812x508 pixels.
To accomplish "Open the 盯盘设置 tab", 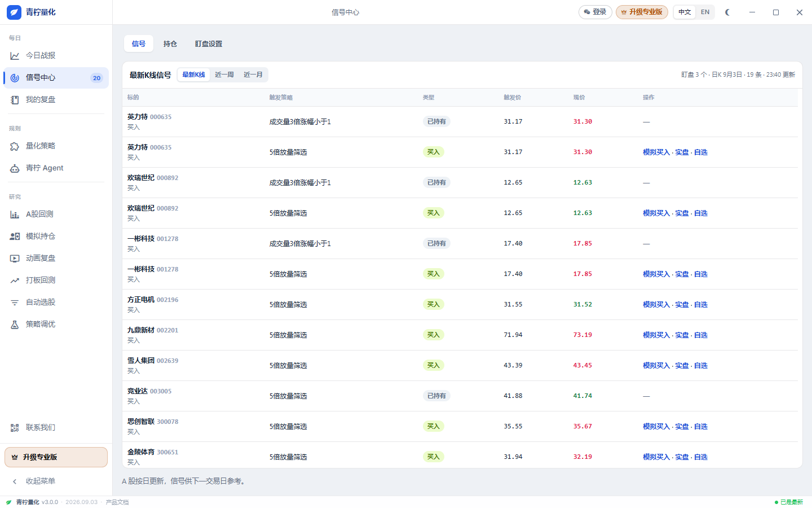I will 209,43.
